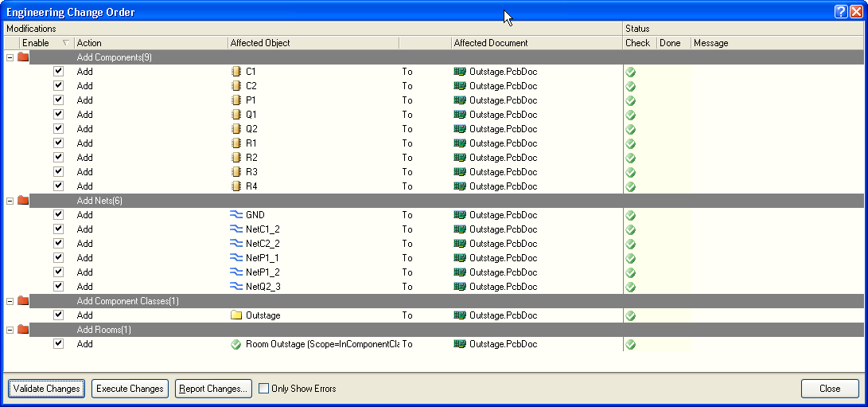
Task: Click the folder icon for Outstage class
Action: point(235,315)
